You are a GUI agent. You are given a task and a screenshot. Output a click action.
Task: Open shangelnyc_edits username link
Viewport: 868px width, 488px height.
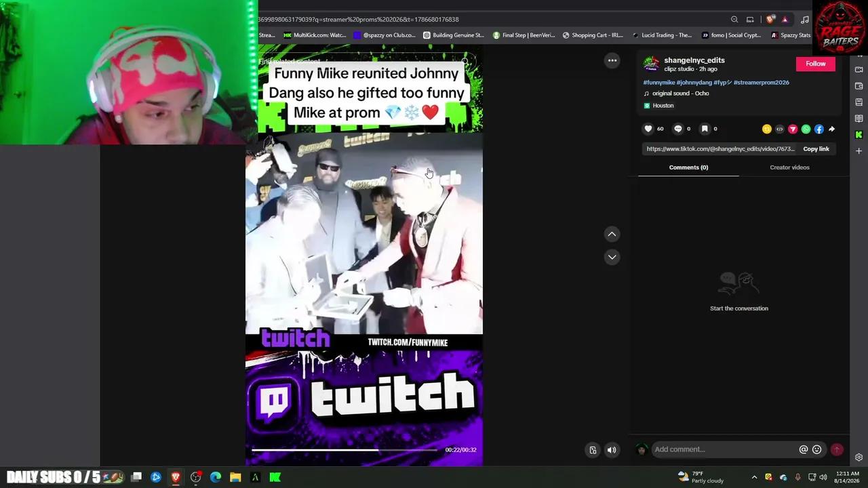click(x=694, y=60)
